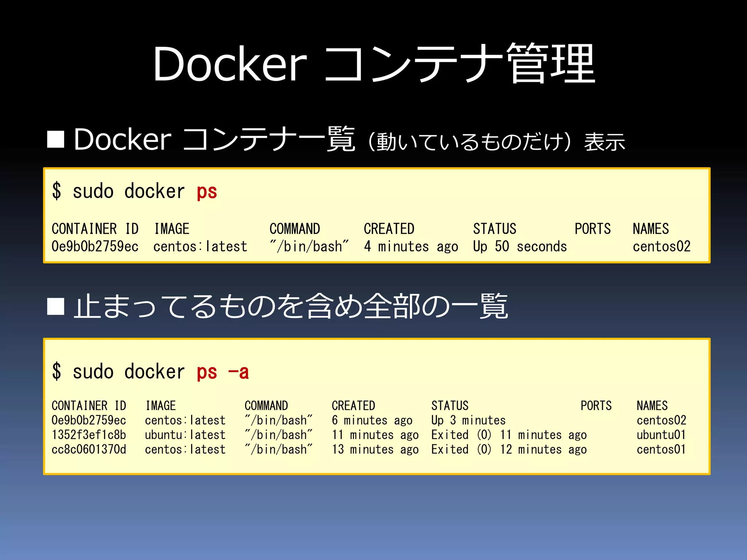Click container ID '0e9b0b2759ec' in first output
Screen dimensions: 747x560
(x=95, y=246)
